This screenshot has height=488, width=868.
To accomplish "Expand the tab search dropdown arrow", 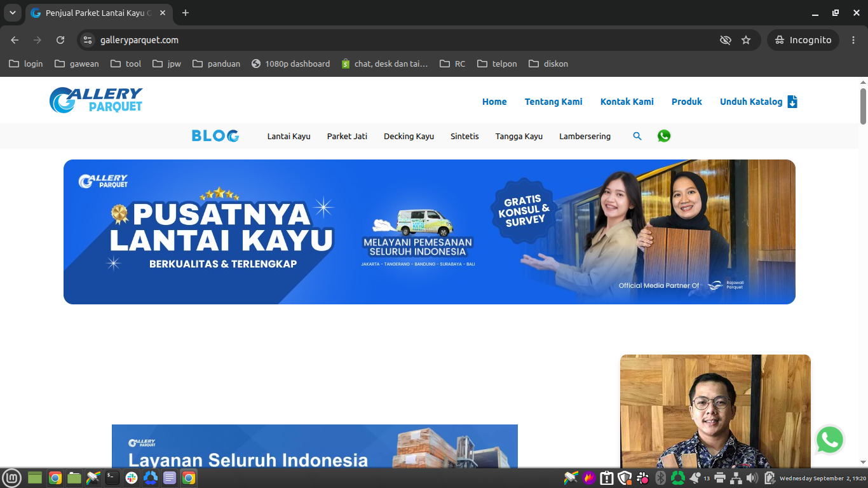I will [12, 13].
